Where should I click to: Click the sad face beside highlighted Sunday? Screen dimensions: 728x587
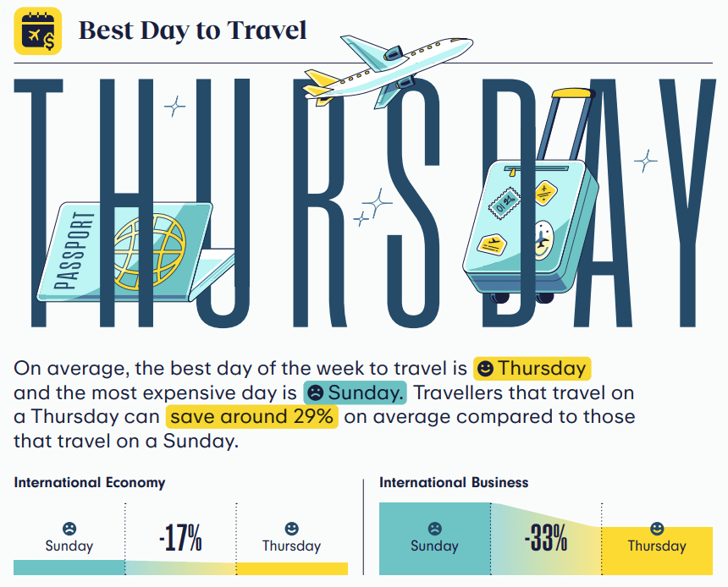pyautogui.click(x=315, y=393)
